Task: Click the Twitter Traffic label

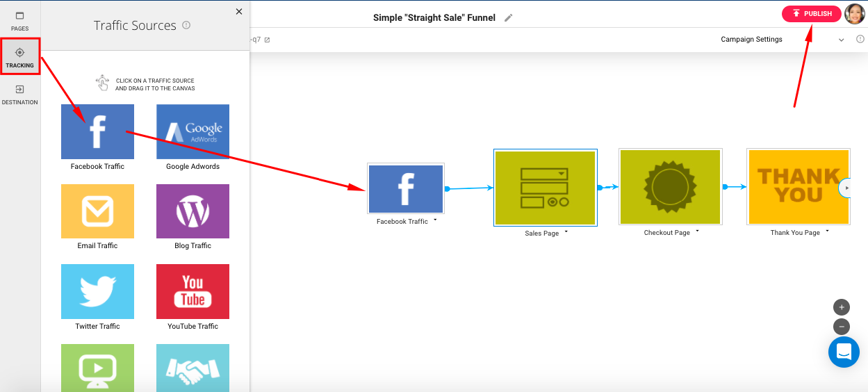Action: tap(97, 327)
